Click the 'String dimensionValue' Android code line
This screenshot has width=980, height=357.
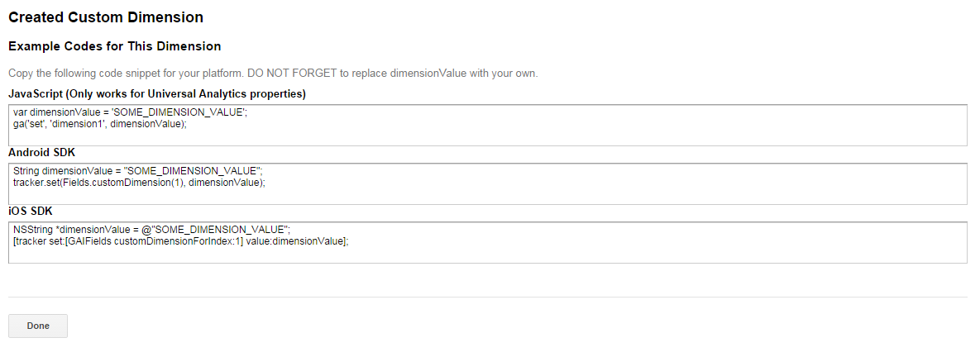(138, 171)
